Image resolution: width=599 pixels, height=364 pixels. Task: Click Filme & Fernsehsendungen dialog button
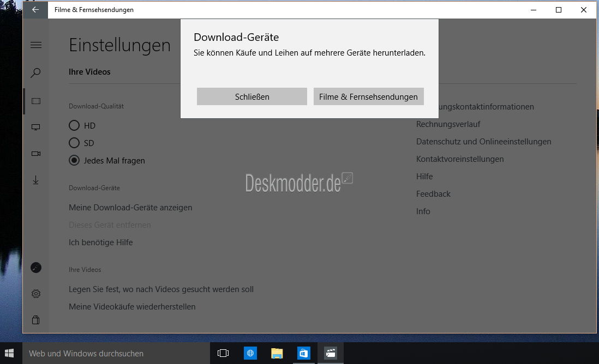pyautogui.click(x=369, y=96)
